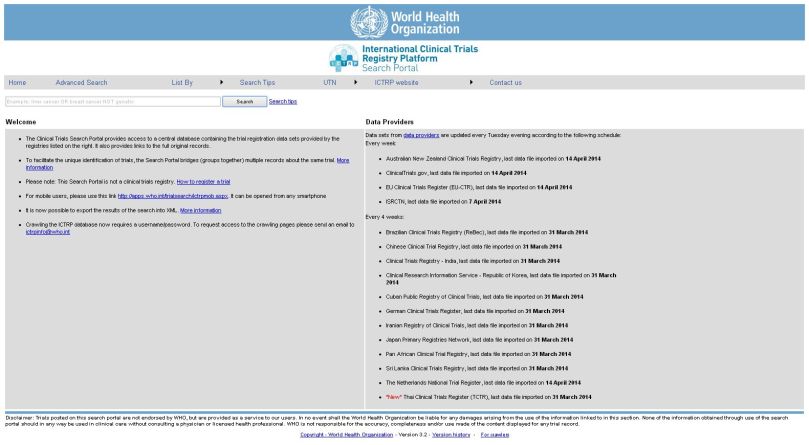Image resolution: width=809 pixels, height=445 pixels.
Task: Click the Iranian Registry of Clinical Trials entry
Action: tap(477, 326)
